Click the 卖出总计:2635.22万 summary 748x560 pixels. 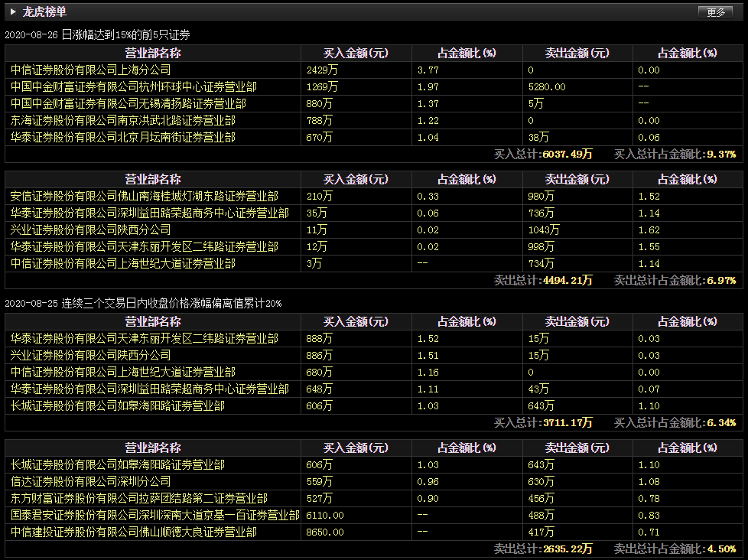tap(543, 549)
